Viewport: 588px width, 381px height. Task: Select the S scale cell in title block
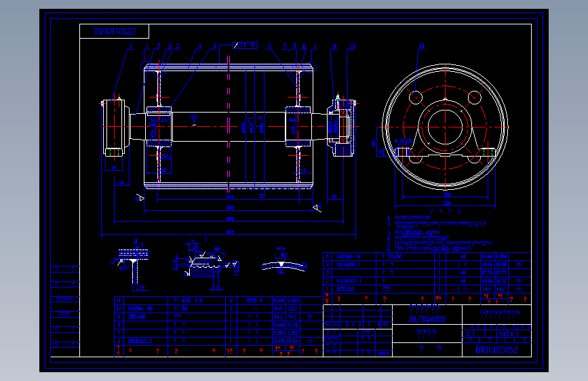click(468, 334)
